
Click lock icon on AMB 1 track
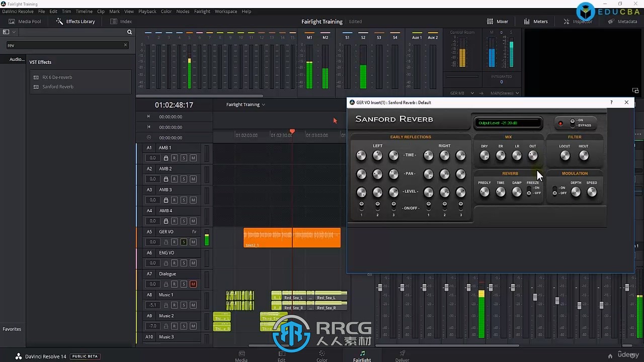click(166, 158)
